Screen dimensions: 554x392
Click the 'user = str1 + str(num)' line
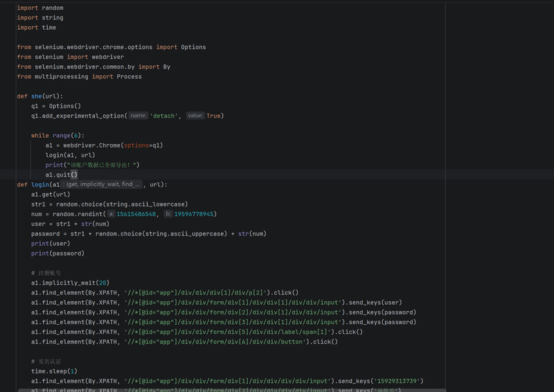(70, 224)
